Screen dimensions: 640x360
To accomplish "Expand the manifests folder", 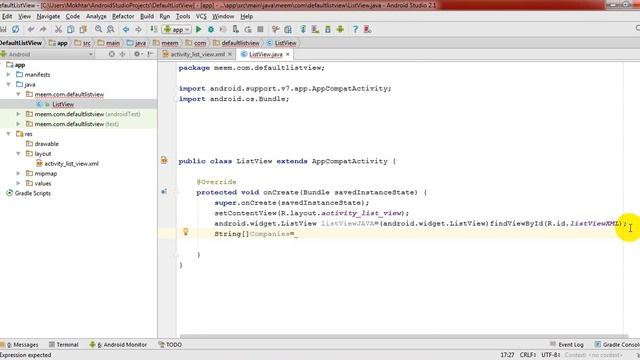I will coord(9,74).
